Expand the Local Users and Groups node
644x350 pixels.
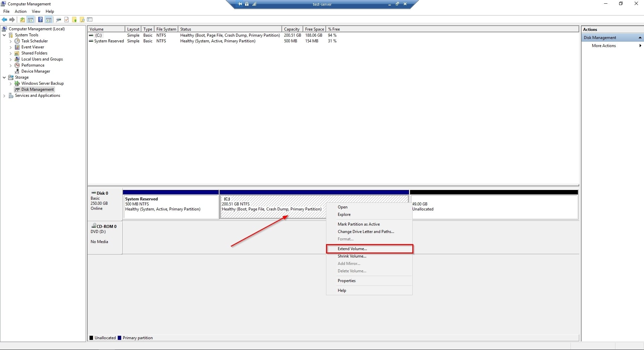point(10,60)
